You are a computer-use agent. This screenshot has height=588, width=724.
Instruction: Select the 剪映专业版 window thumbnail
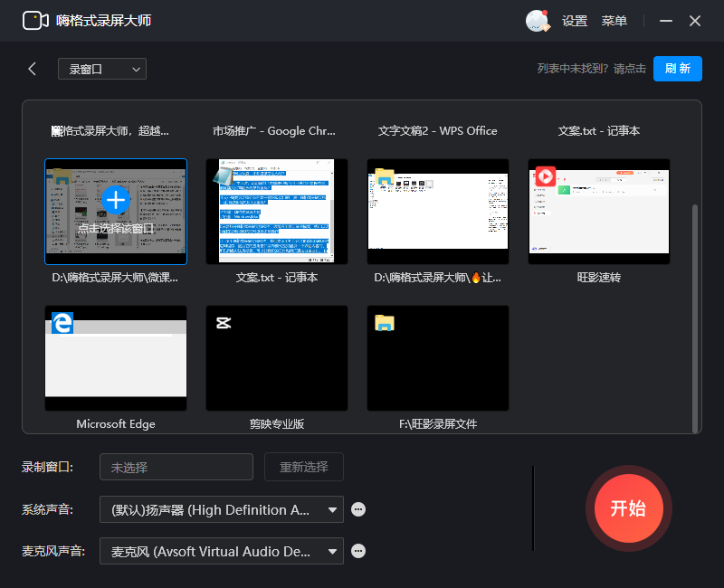pyautogui.click(x=276, y=357)
